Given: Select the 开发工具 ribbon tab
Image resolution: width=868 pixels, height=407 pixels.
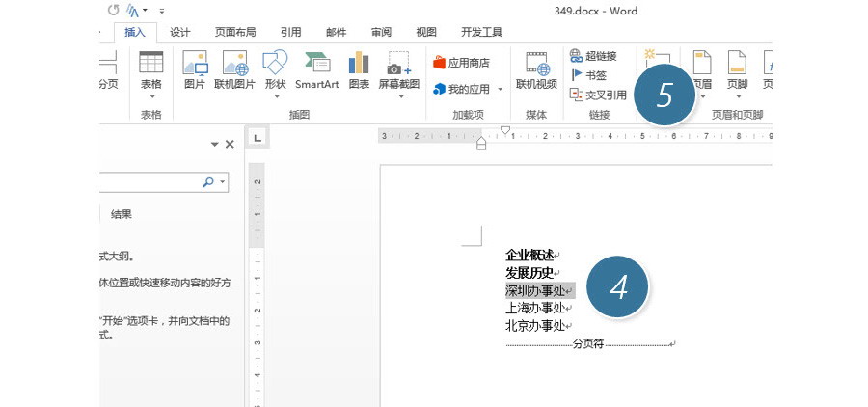Looking at the screenshot, I should [481, 32].
